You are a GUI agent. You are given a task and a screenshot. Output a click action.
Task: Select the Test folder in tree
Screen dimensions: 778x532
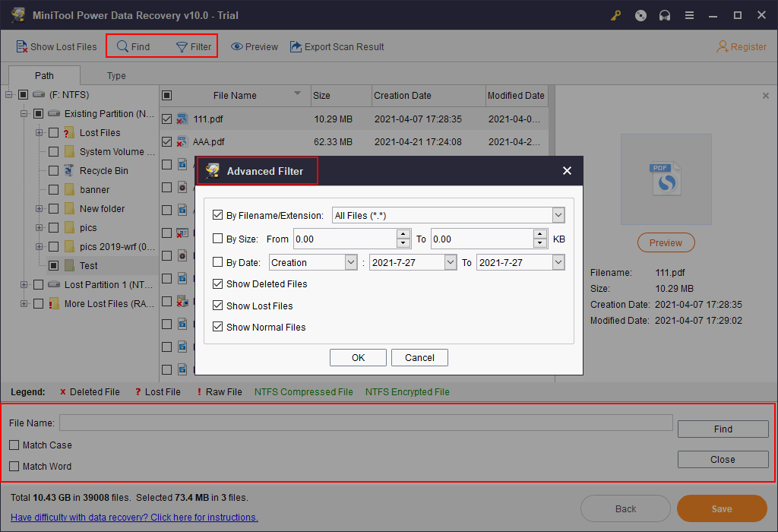[x=89, y=265]
